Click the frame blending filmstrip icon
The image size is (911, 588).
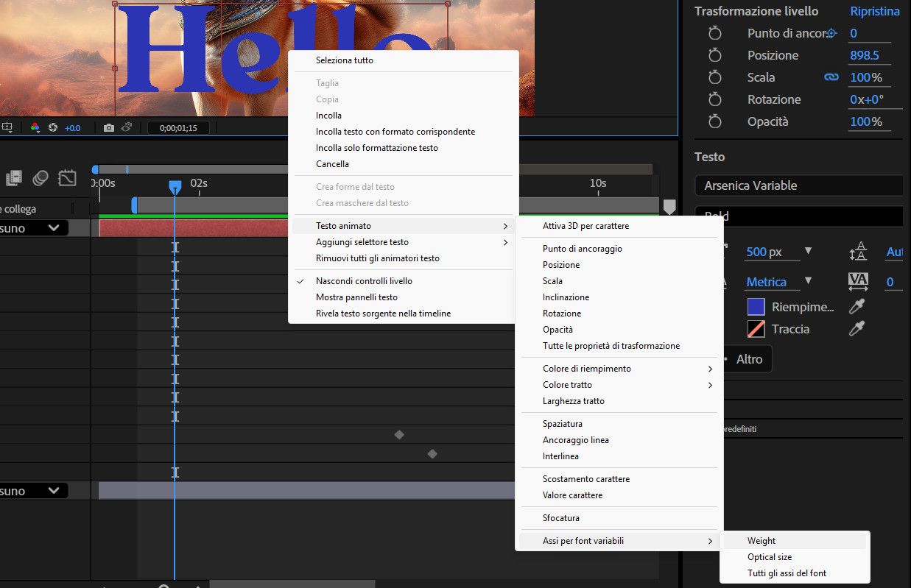14,177
